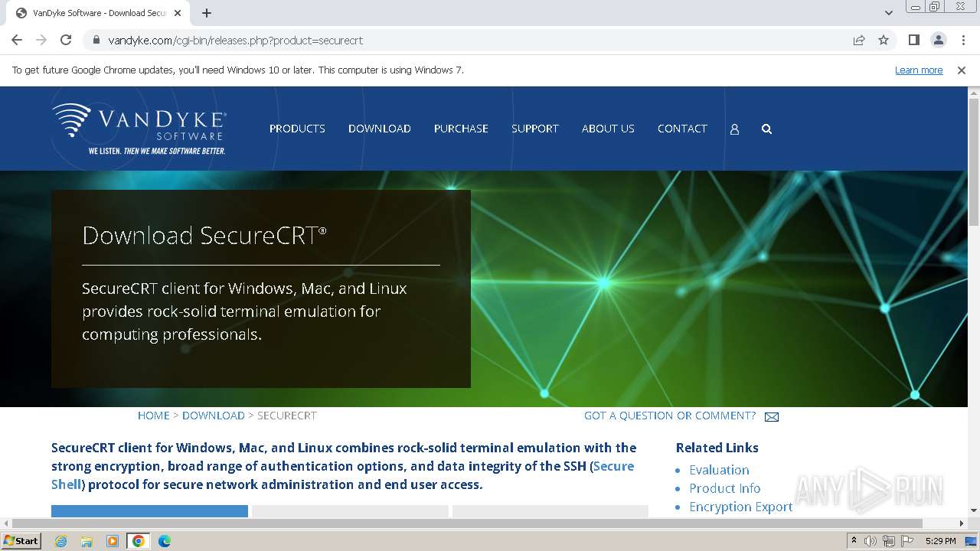Open the SUPPORT menu
The width and height of the screenshot is (980, 551).
pyautogui.click(x=535, y=129)
